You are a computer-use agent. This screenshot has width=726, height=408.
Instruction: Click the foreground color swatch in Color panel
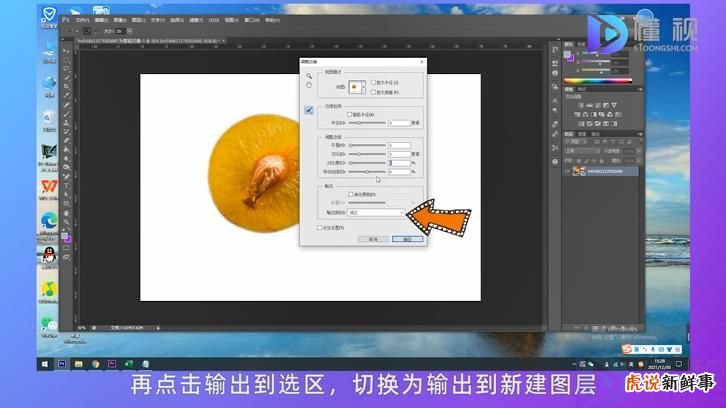[x=567, y=54]
